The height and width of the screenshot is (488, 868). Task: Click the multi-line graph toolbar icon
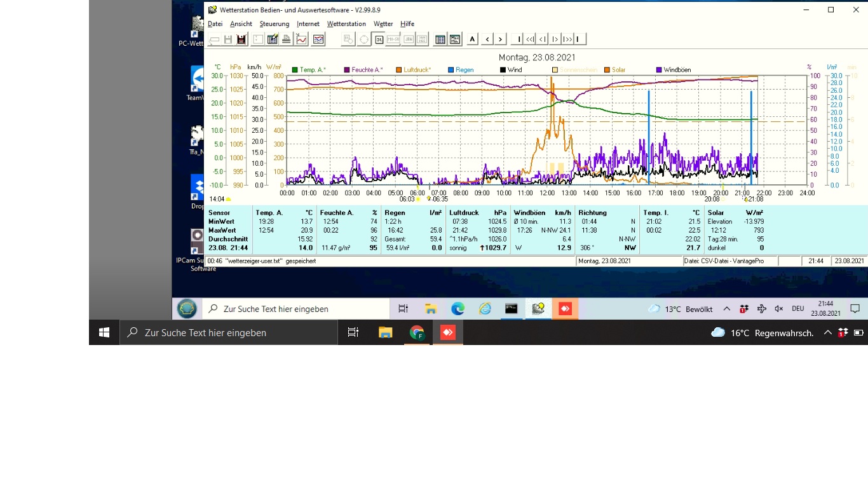click(318, 39)
